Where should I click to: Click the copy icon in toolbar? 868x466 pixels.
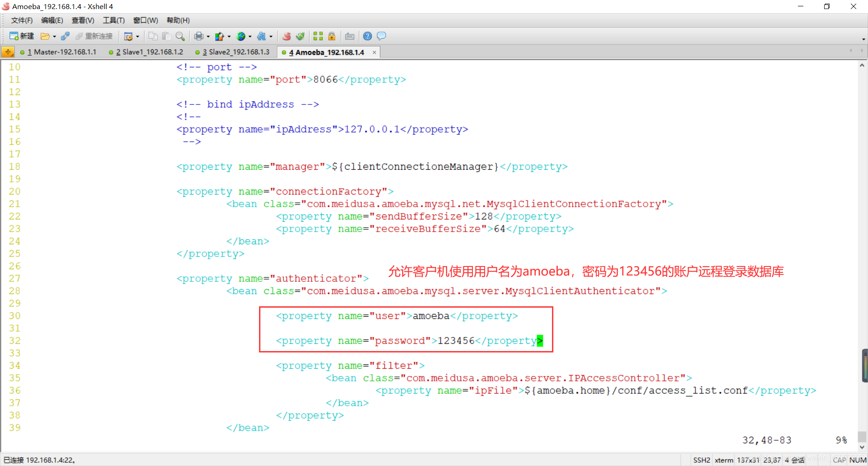tap(153, 36)
